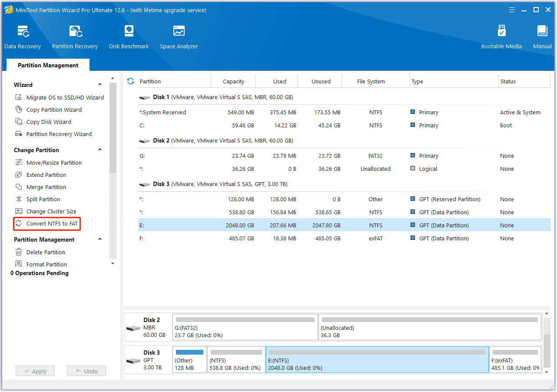Click Disk 2 header row in list

(x=344, y=140)
